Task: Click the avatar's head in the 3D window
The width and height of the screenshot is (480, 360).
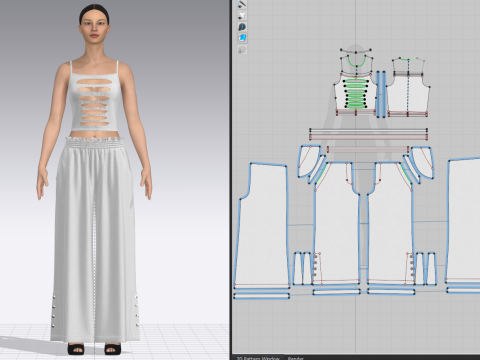Action: [94, 25]
